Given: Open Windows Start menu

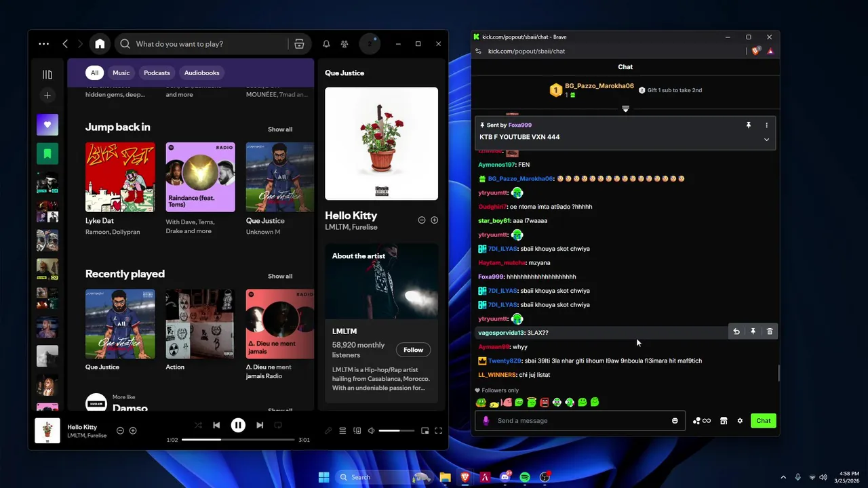Looking at the screenshot, I should (x=323, y=477).
